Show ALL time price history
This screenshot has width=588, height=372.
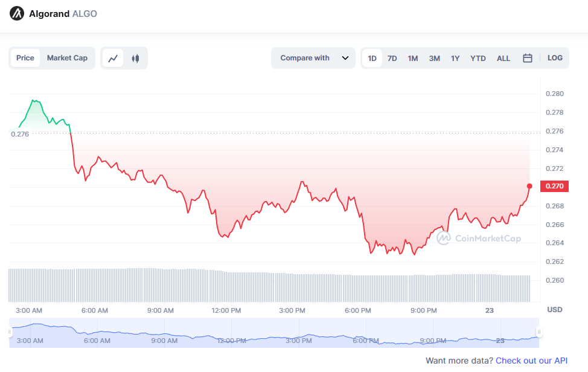tap(503, 59)
